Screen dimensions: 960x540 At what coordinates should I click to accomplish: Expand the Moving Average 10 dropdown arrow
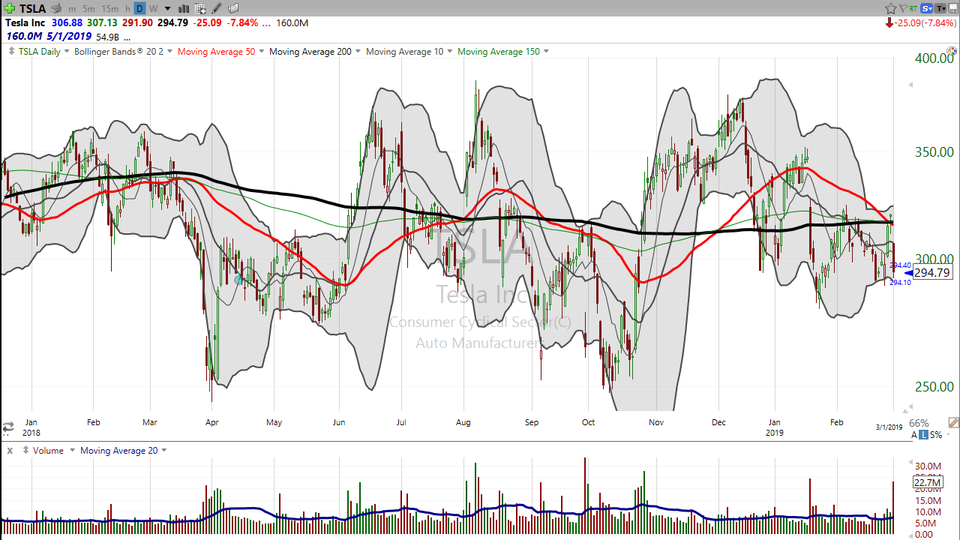450,51
